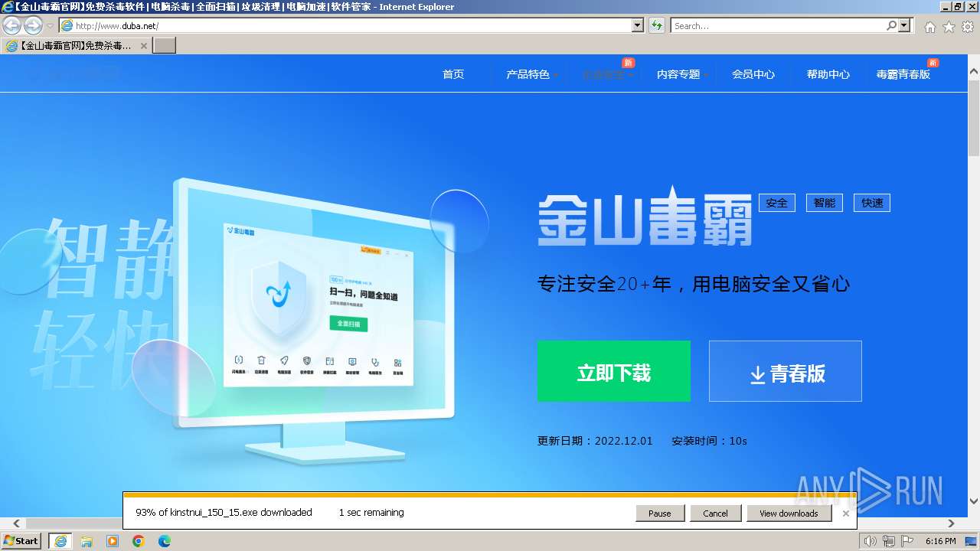Image resolution: width=980 pixels, height=551 pixels.
Task: Click the Home icon
Action: pos(929,27)
